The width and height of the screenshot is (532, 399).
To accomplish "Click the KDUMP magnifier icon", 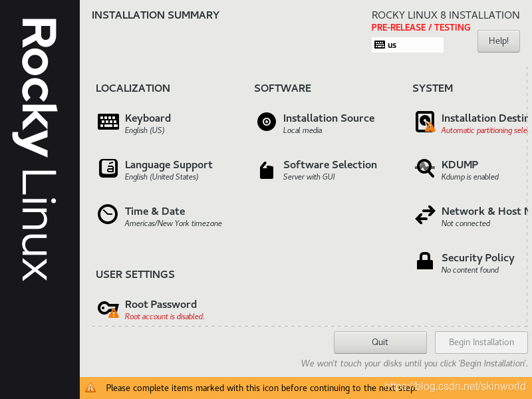I will point(425,168).
